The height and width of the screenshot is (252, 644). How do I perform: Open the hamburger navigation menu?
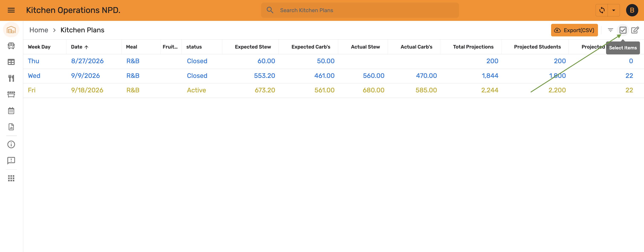(x=11, y=10)
